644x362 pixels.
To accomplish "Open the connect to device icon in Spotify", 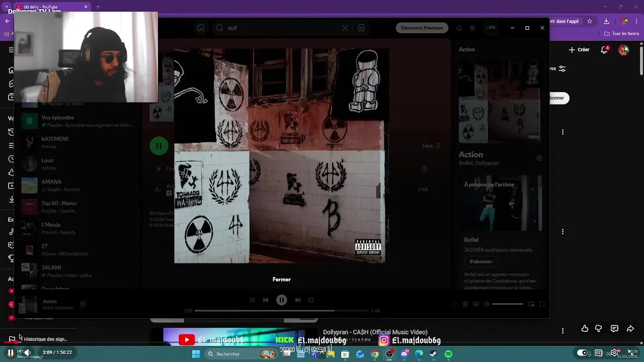I will coord(476,304).
